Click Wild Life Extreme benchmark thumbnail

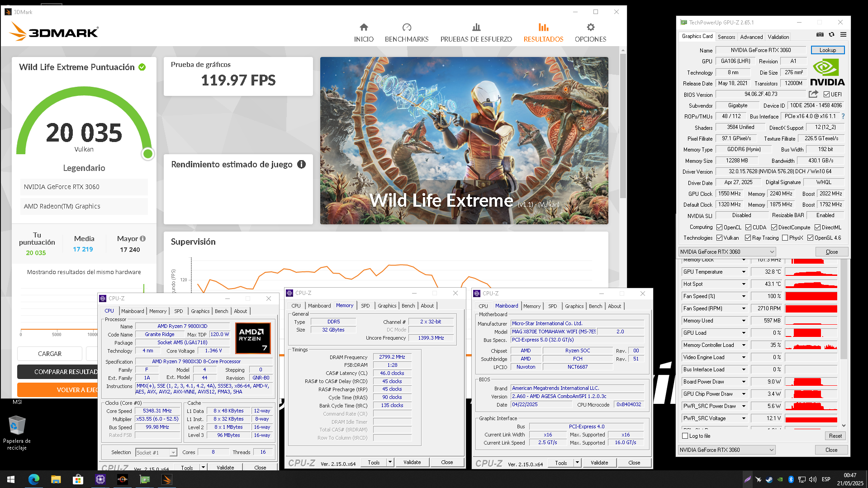[464, 141]
